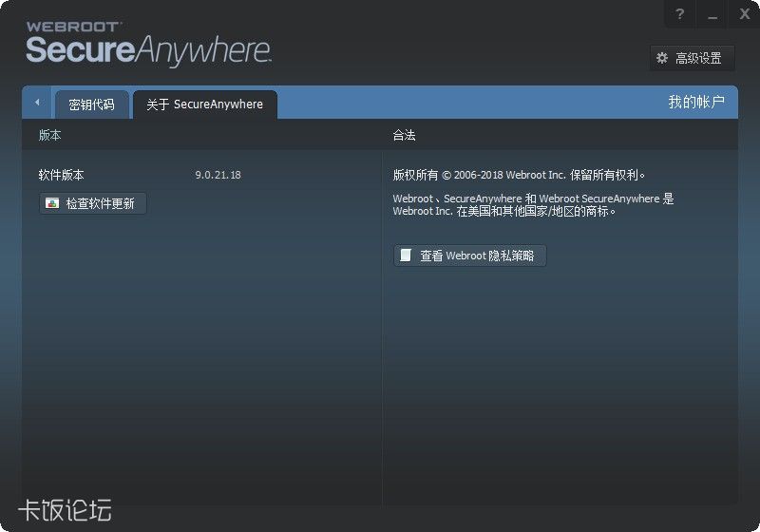Screen dimensions: 760x532
Task: Click the Webroot SecureAnywhere logo
Action: (148, 44)
